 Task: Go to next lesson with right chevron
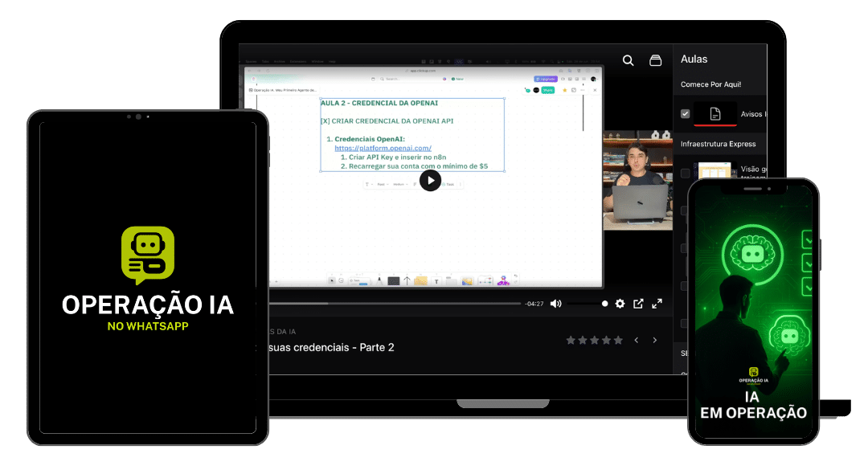[x=654, y=341]
